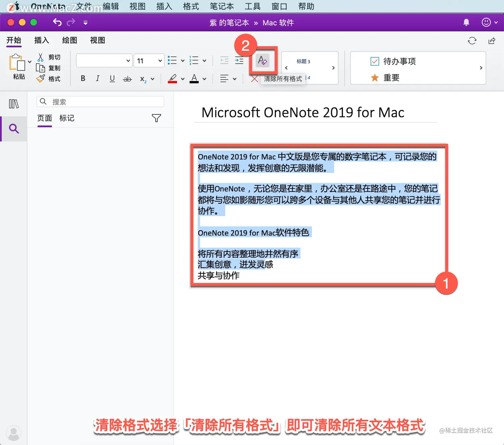Open 文件 menu in menu bar
Viewport: 504px width, 445px height.
point(84,6)
